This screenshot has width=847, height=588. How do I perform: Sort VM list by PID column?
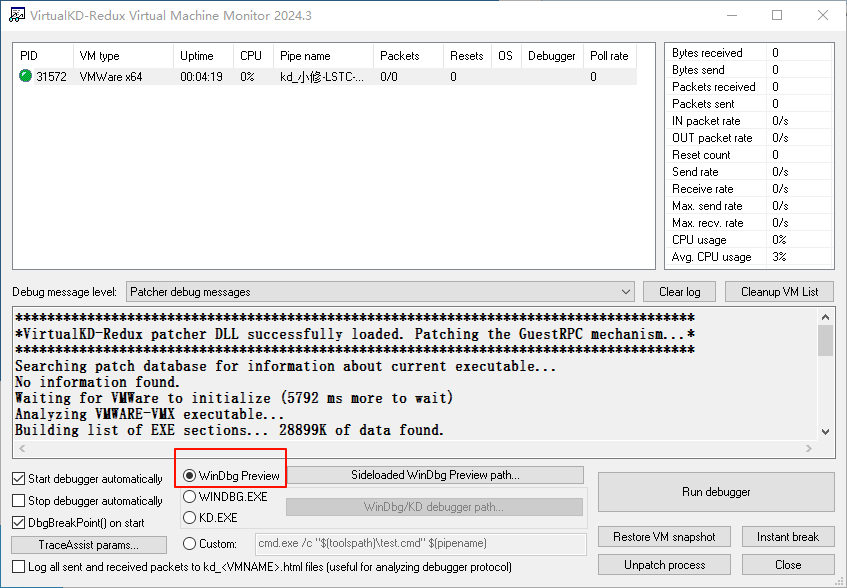coord(44,56)
